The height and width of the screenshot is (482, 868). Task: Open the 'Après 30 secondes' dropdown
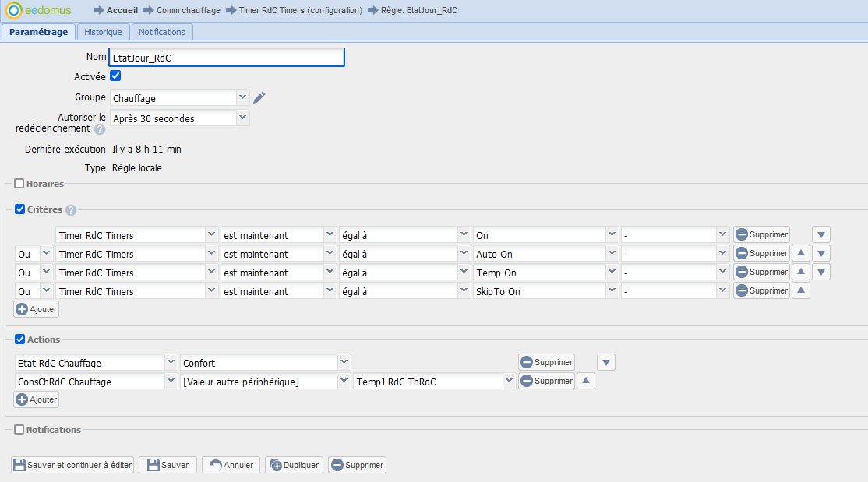pyautogui.click(x=242, y=118)
